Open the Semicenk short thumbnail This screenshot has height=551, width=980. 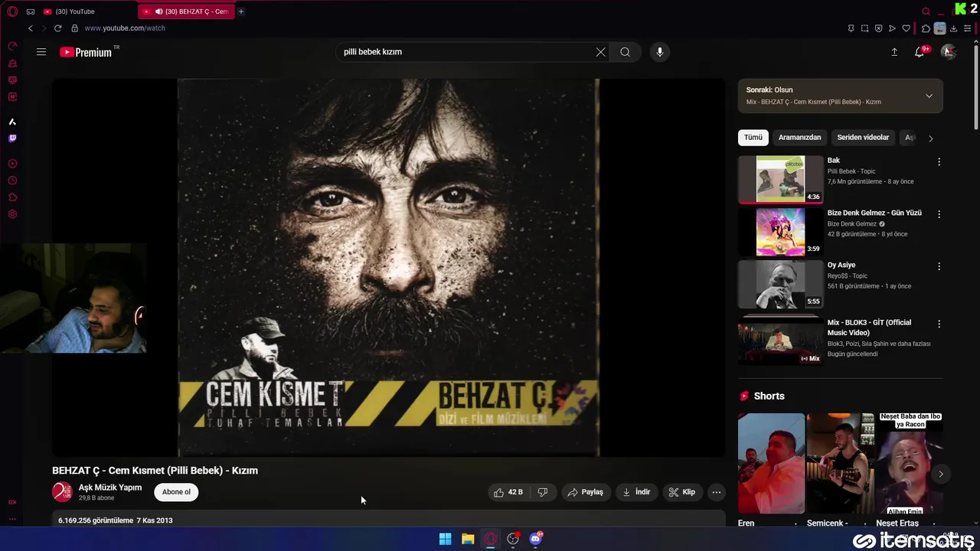coord(841,464)
